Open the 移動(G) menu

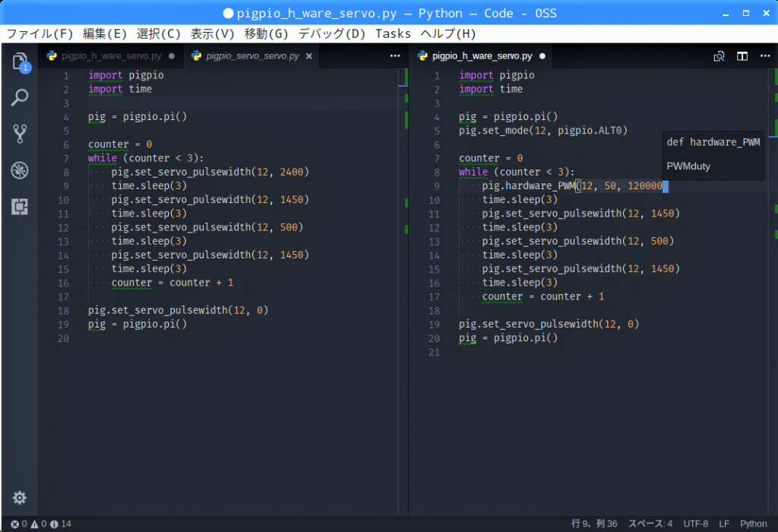[266, 33]
